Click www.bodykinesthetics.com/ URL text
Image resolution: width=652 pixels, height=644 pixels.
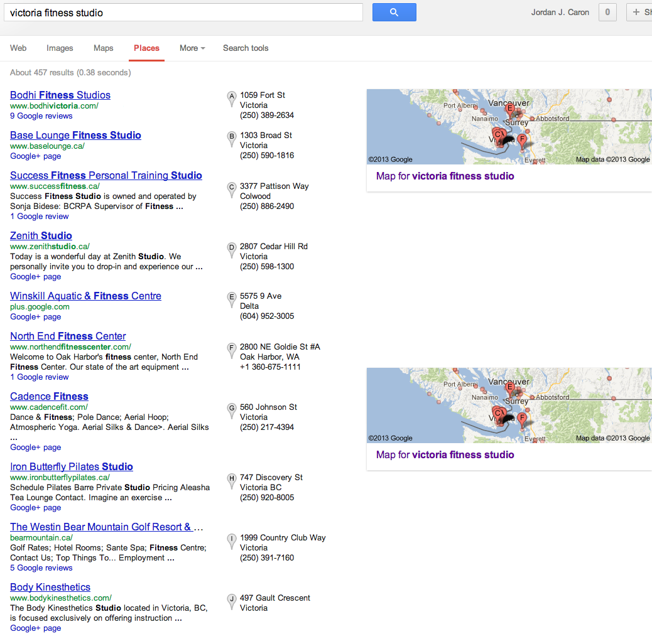coord(61,598)
